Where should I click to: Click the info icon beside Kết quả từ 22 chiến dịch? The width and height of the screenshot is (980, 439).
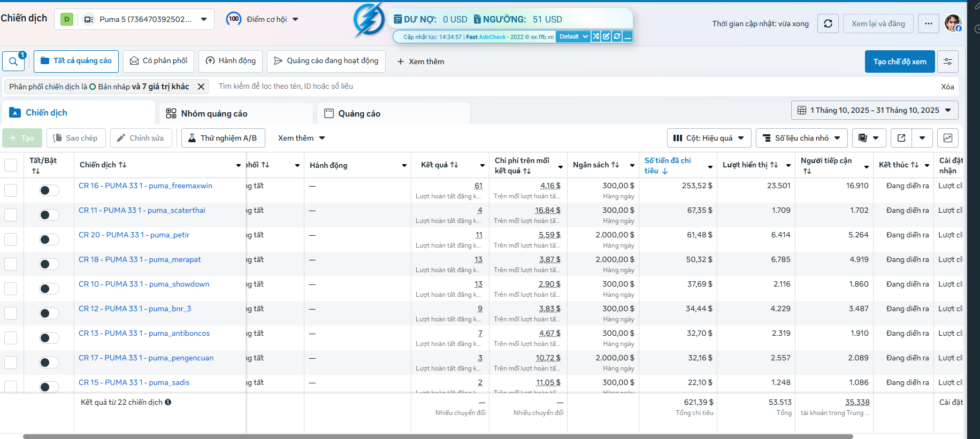pyautogui.click(x=168, y=402)
